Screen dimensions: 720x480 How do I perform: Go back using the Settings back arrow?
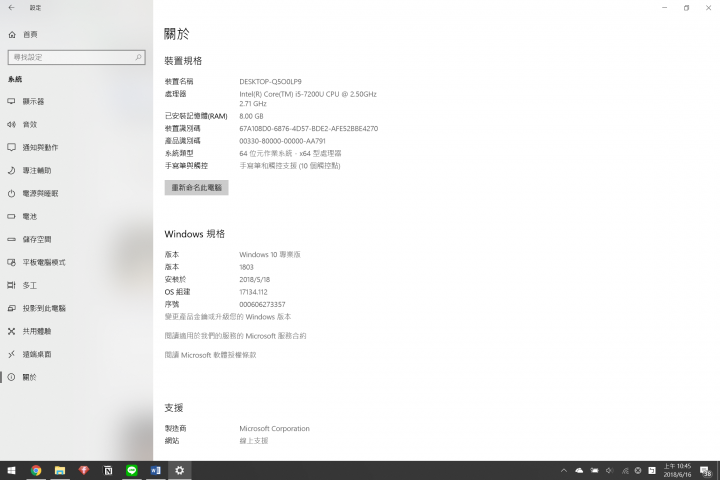(x=11, y=8)
